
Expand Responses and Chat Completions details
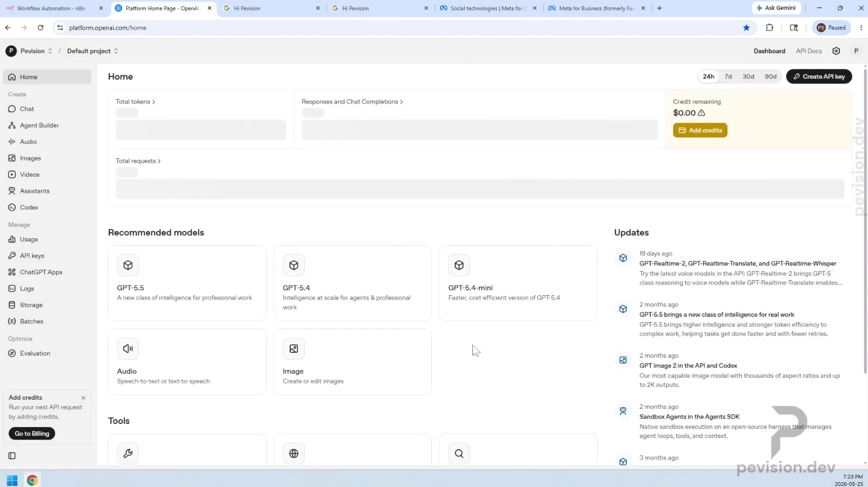pos(352,102)
